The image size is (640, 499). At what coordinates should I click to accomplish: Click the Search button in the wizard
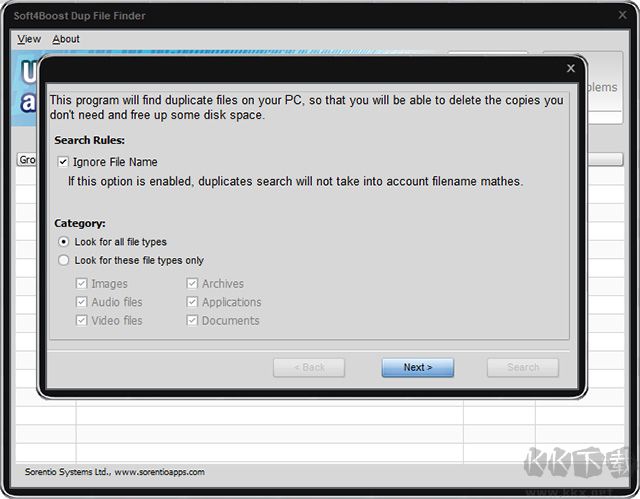(523, 368)
